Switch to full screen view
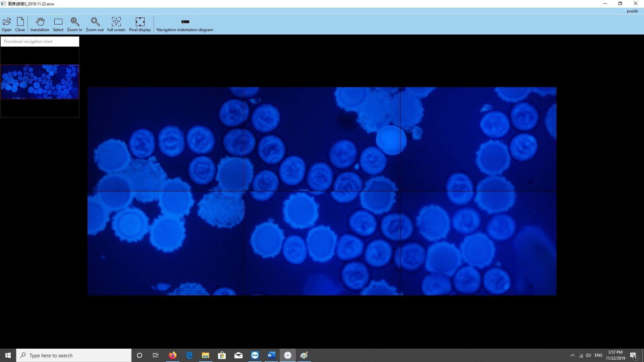Viewport: 644px width, 362px height. pos(116,22)
